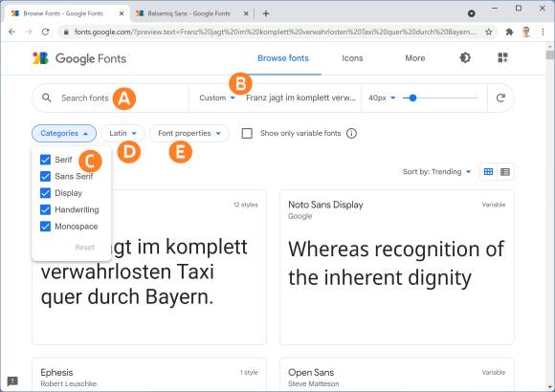555x392 pixels.
Task: Open the Chrome profile avatar
Action: [526, 32]
